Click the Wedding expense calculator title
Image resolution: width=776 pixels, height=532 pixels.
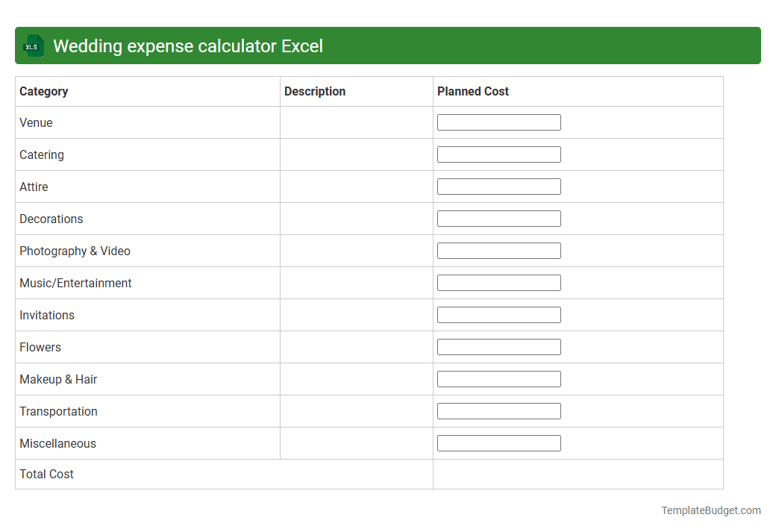click(x=188, y=46)
